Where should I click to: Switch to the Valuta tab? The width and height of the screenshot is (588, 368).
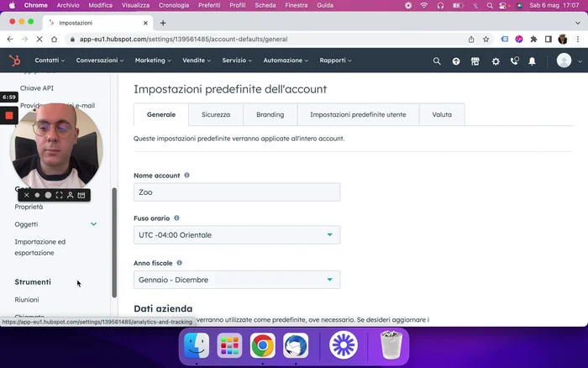coord(442,115)
